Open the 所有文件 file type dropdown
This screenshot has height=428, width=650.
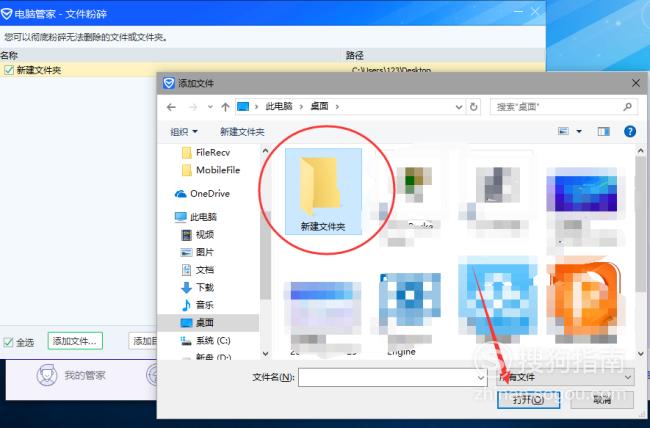[565, 377]
